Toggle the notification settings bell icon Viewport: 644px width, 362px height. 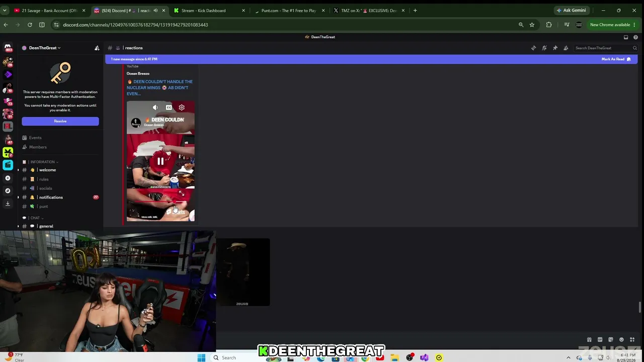click(544, 48)
